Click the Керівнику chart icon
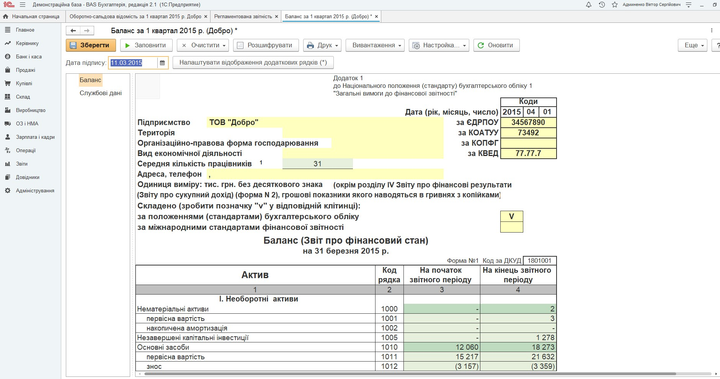Image resolution: width=720 pixels, height=379 pixels. 7,43
